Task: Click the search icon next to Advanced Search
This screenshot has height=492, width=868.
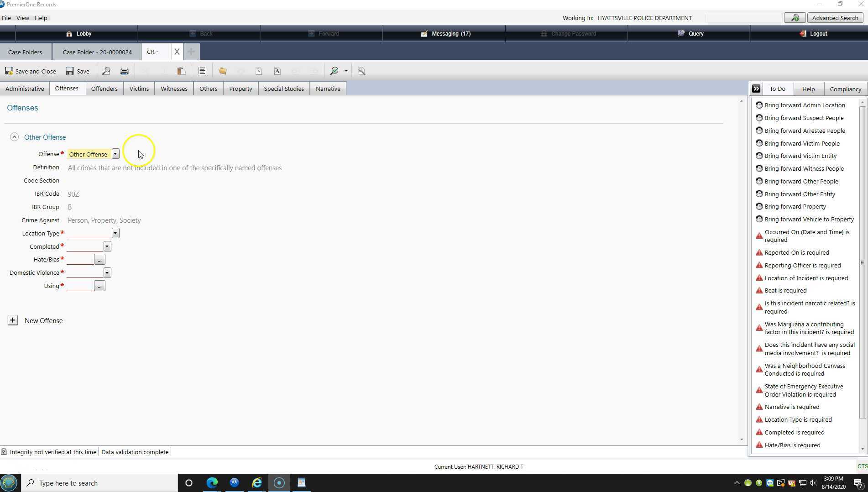Action: click(x=795, y=18)
